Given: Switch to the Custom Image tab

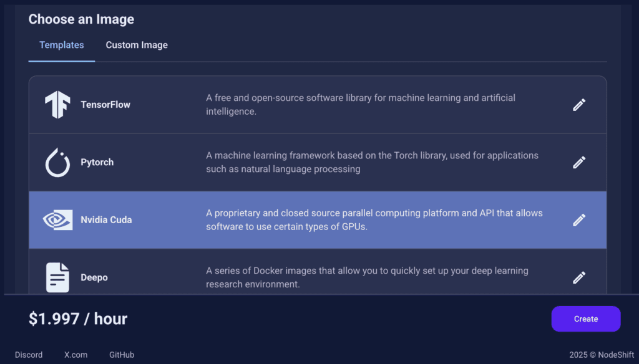Looking at the screenshot, I should pos(137,45).
